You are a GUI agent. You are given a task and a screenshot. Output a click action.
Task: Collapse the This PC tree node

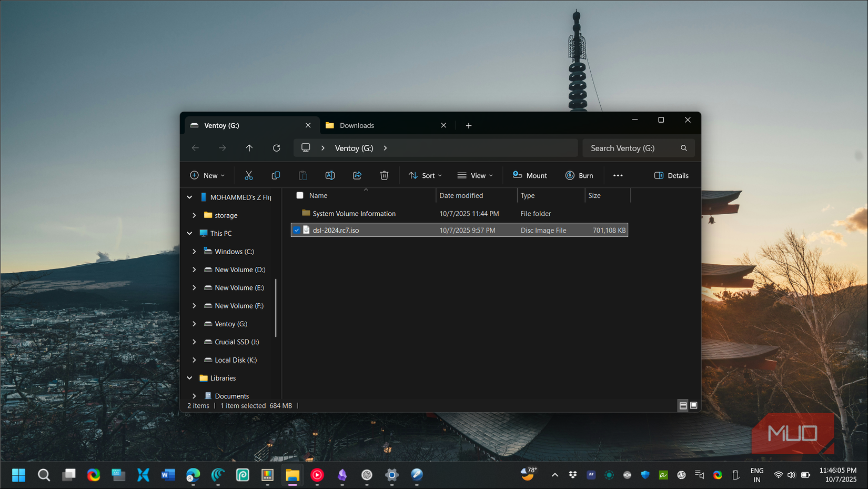point(189,233)
